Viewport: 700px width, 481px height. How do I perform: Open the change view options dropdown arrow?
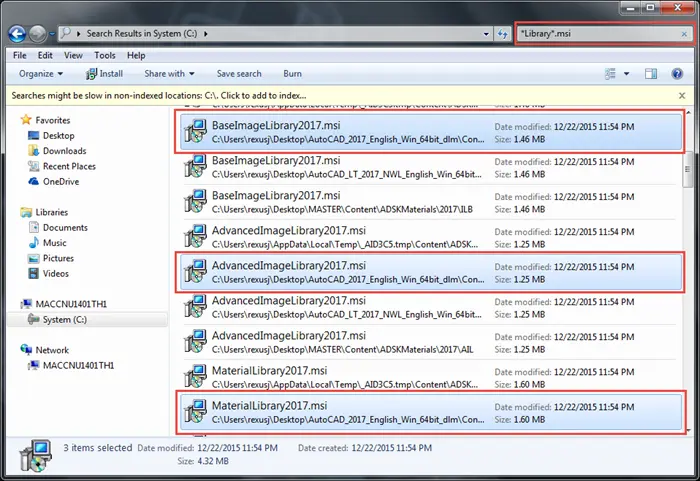pos(627,74)
